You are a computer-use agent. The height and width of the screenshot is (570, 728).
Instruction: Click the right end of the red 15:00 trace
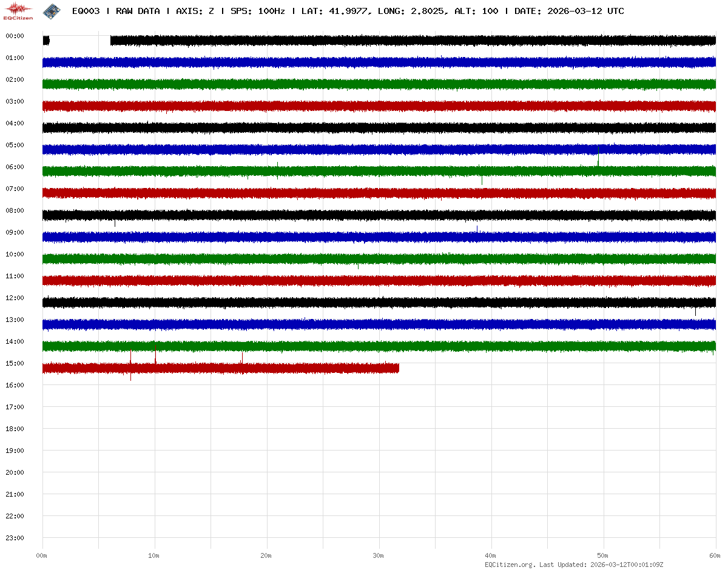point(398,368)
